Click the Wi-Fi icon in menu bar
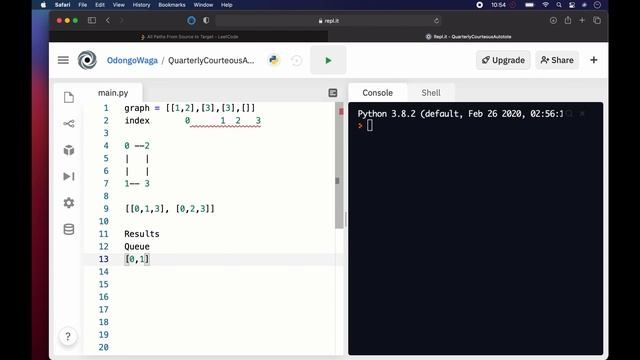The height and width of the screenshot is (360, 640). [x=545, y=5]
